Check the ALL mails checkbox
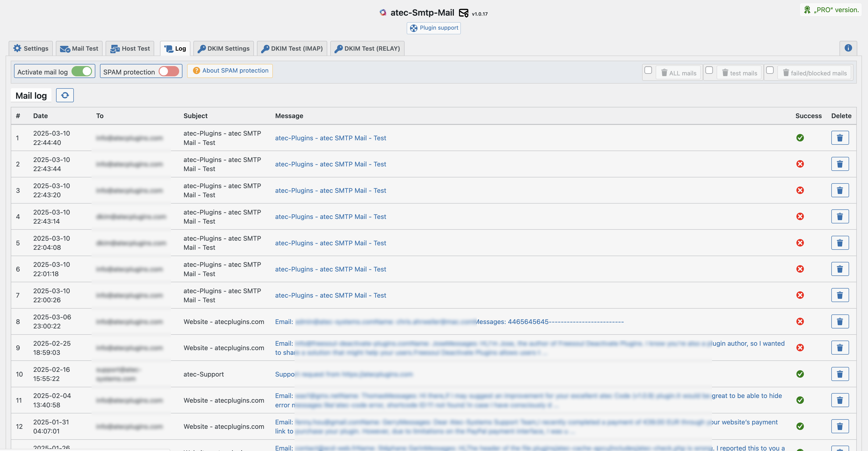 tap(648, 70)
